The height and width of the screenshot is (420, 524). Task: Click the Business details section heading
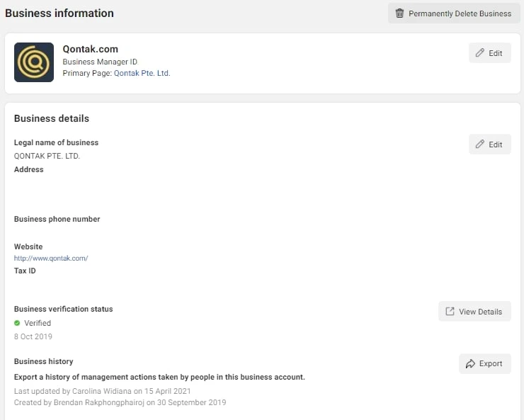click(52, 118)
